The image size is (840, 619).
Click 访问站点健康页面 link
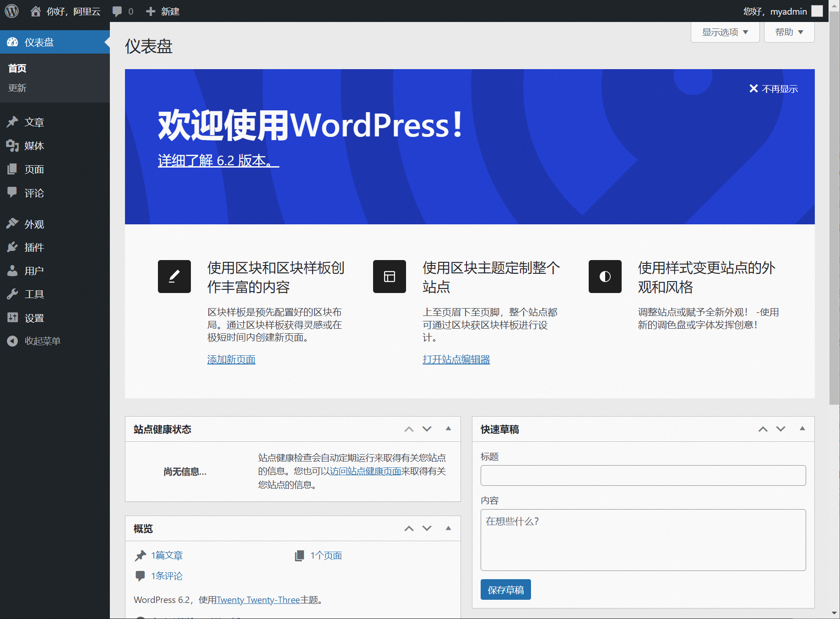[x=365, y=471]
